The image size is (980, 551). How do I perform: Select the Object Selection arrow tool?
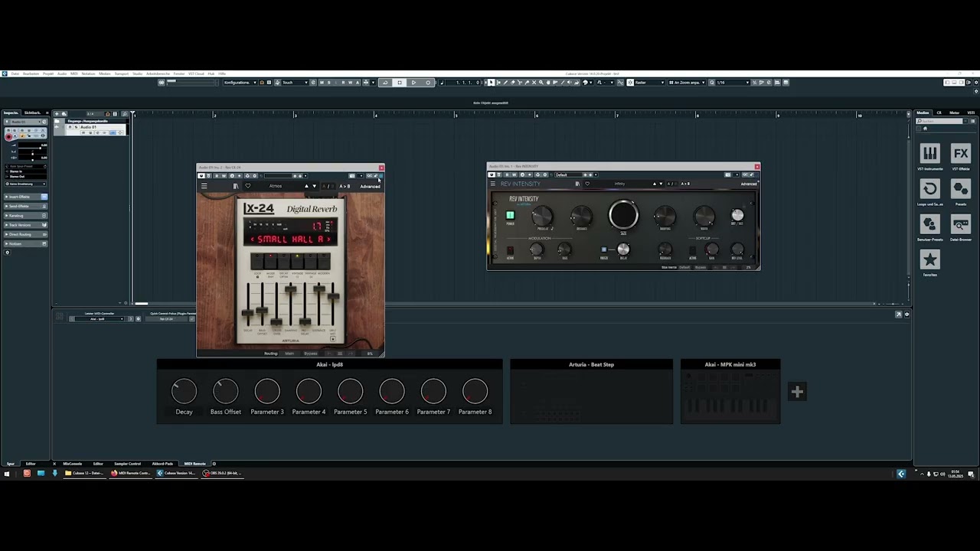click(x=491, y=82)
